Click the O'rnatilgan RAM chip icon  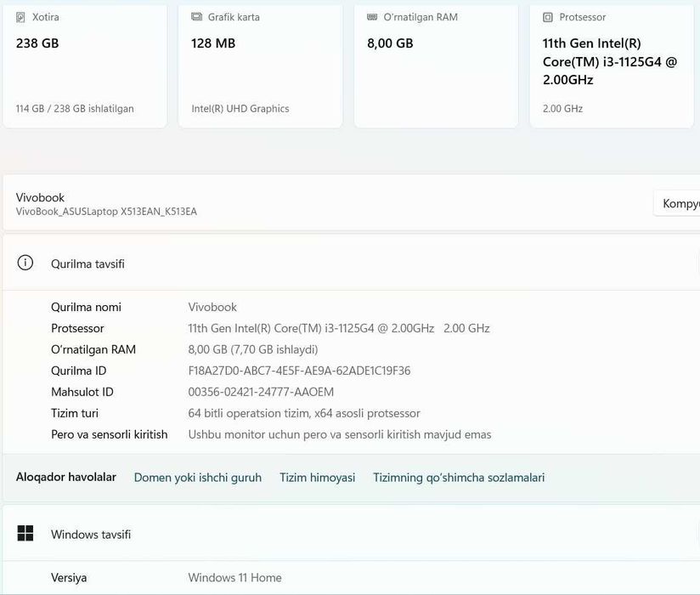tap(372, 17)
